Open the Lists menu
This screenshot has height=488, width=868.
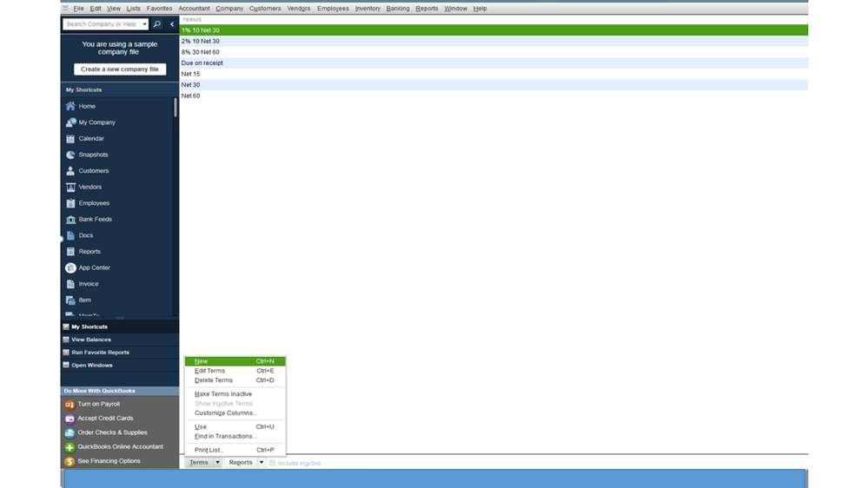tap(134, 9)
